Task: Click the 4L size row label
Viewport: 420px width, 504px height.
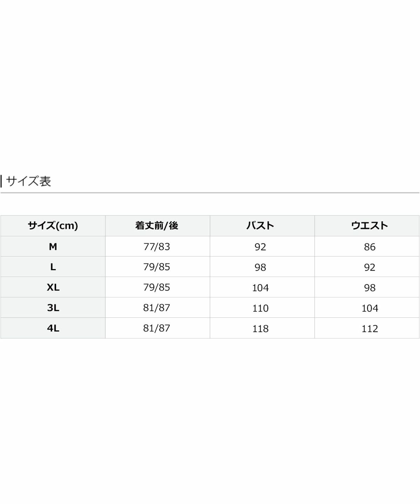Action: [x=53, y=328]
